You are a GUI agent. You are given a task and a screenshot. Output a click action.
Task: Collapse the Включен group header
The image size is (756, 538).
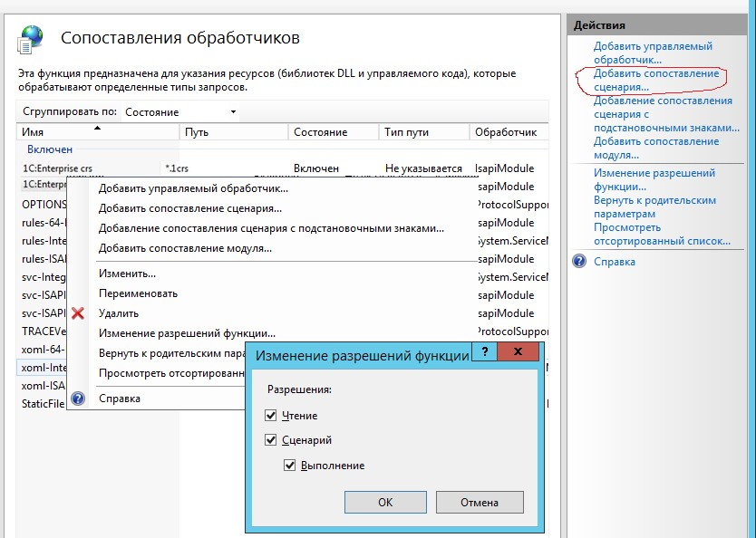[50, 149]
